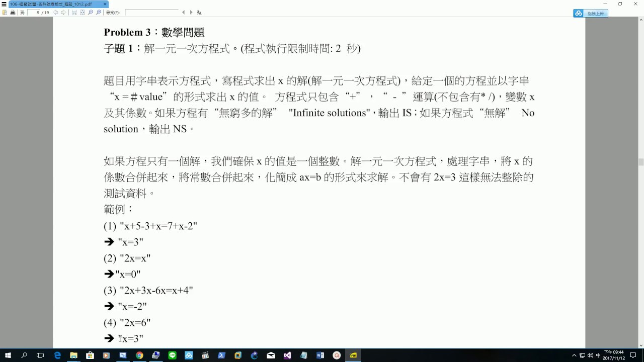Viewport: 644px width, 362px height.
Task: Click answer text "x=-2"
Action: pyautogui.click(x=132, y=307)
